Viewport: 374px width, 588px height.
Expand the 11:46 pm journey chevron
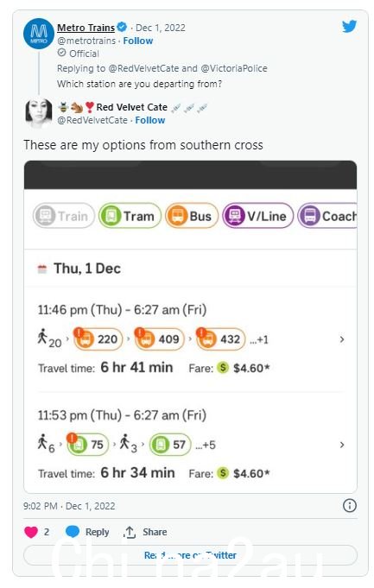tap(342, 339)
